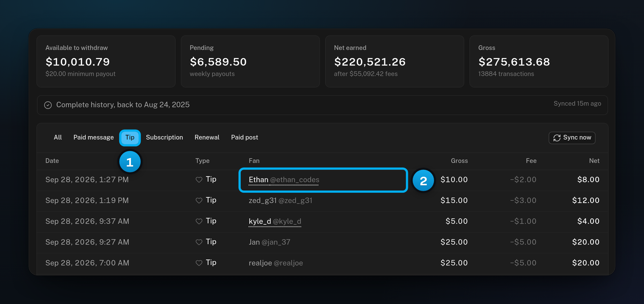Select the All filter tab
The image size is (644, 304).
[x=58, y=138]
